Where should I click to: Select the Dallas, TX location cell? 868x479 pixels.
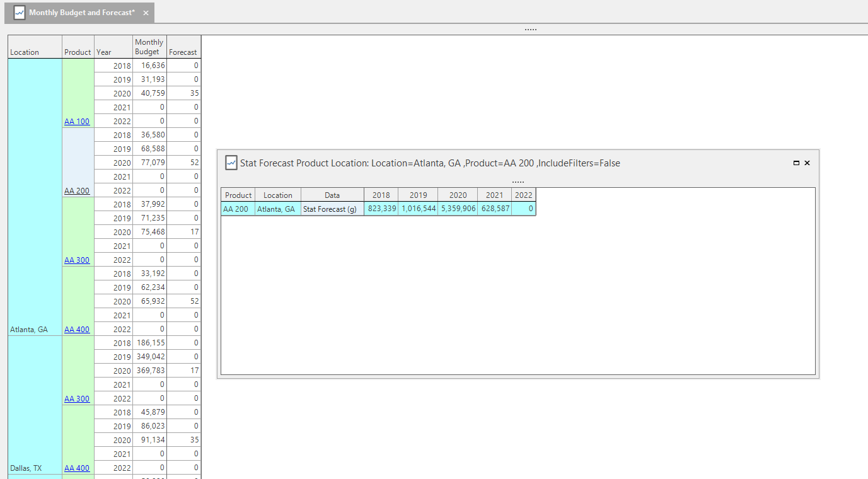(35, 405)
